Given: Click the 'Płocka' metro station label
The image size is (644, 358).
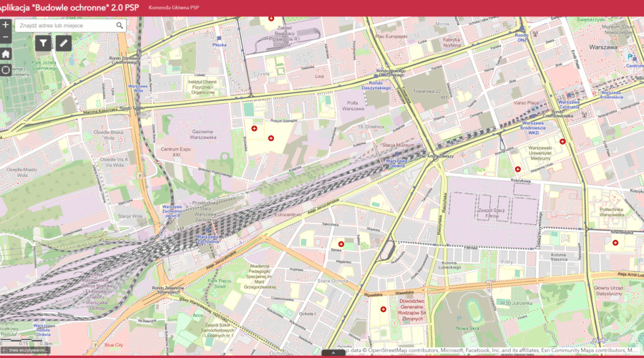Looking at the screenshot, I should (x=220, y=45).
